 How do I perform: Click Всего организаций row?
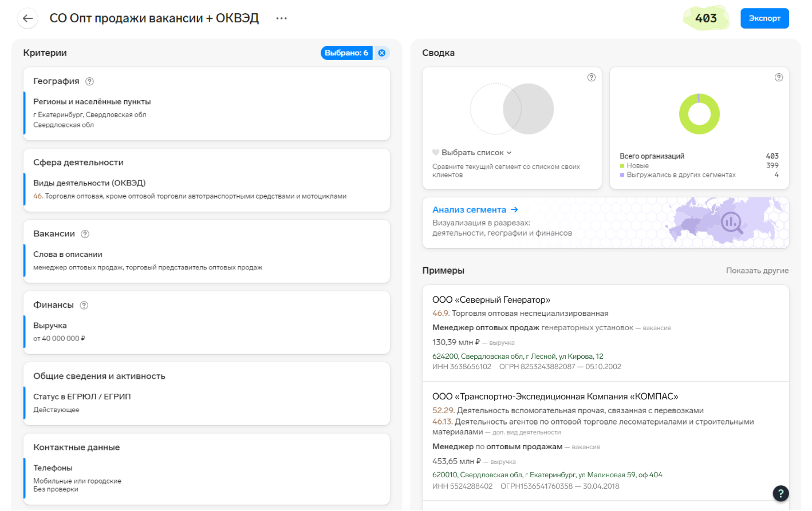click(x=699, y=156)
